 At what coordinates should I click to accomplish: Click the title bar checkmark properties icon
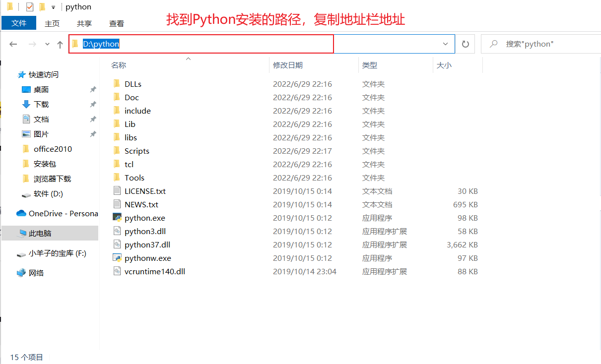(x=29, y=7)
